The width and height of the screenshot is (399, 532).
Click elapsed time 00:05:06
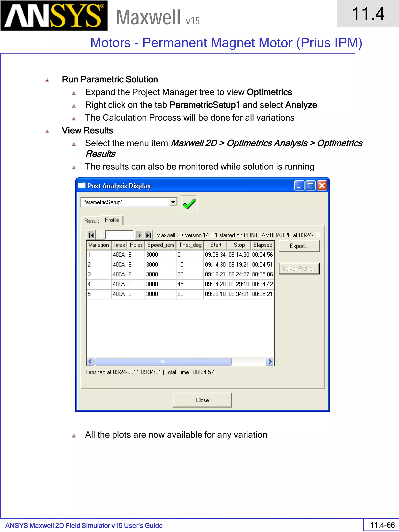tap(262, 274)
